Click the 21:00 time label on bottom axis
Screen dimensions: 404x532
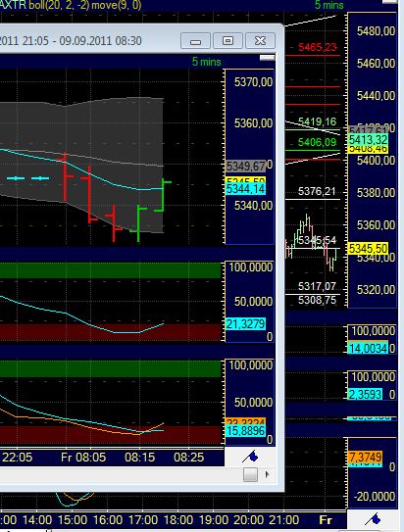[283, 520]
